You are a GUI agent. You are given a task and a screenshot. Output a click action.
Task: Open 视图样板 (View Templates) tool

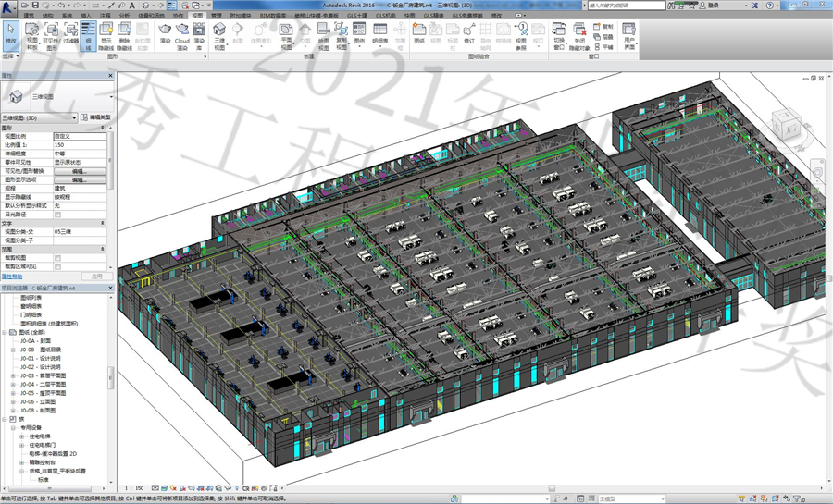32,36
